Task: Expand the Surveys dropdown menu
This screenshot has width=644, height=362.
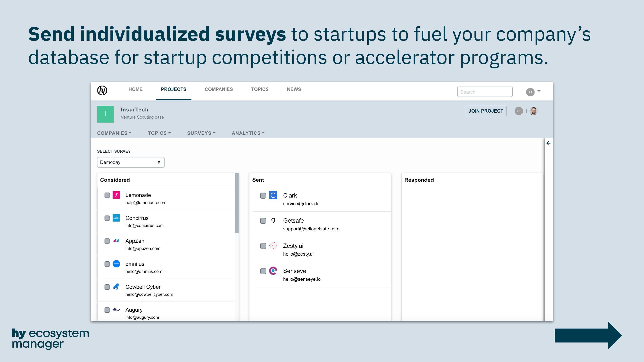Action: (201, 133)
